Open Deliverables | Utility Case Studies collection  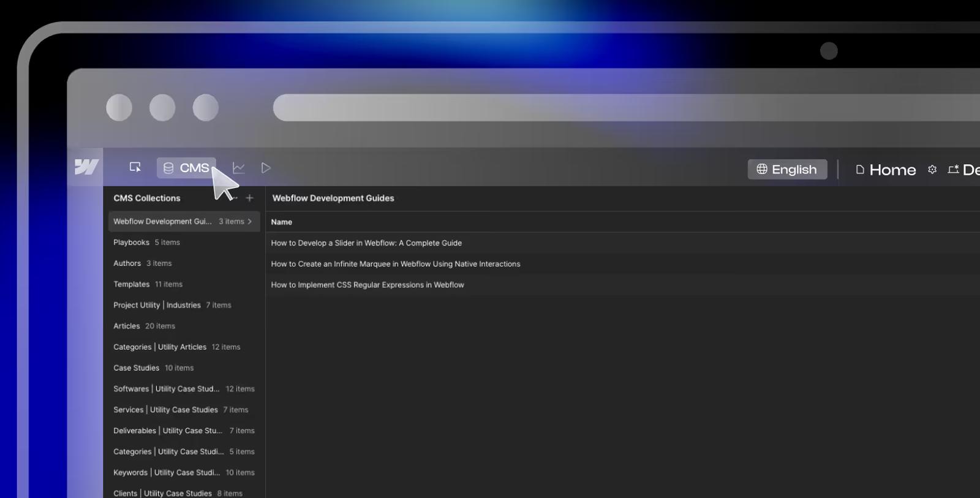[x=184, y=431]
